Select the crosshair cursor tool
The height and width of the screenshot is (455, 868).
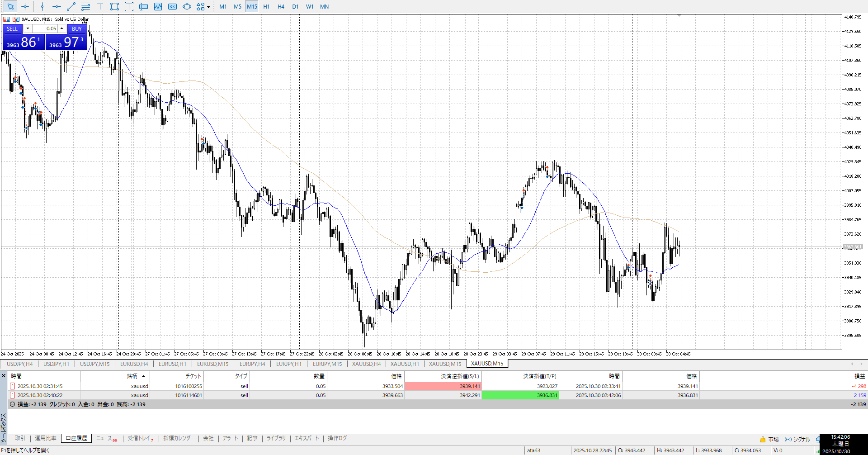[x=25, y=7]
